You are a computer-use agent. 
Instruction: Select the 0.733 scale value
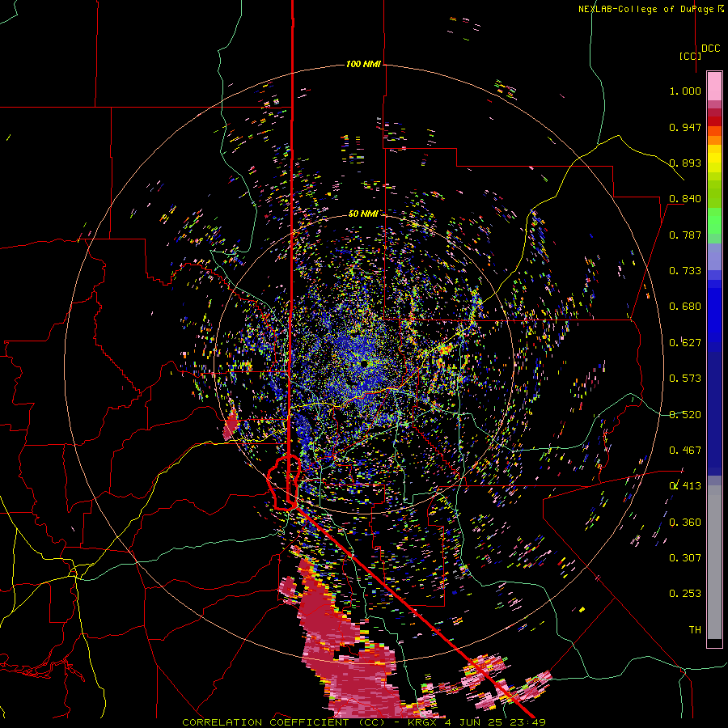pyautogui.click(x=685, y=271)
